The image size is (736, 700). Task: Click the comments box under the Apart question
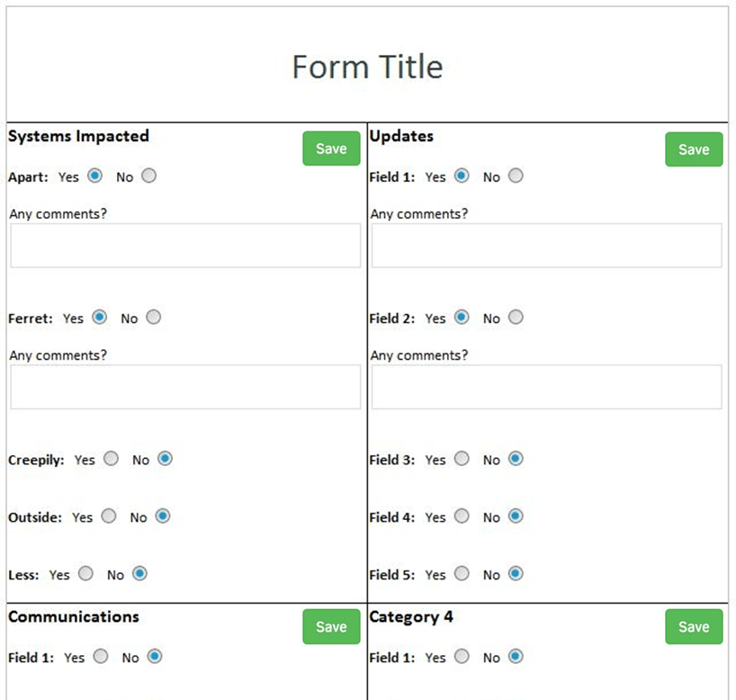(x=184, y=245)
